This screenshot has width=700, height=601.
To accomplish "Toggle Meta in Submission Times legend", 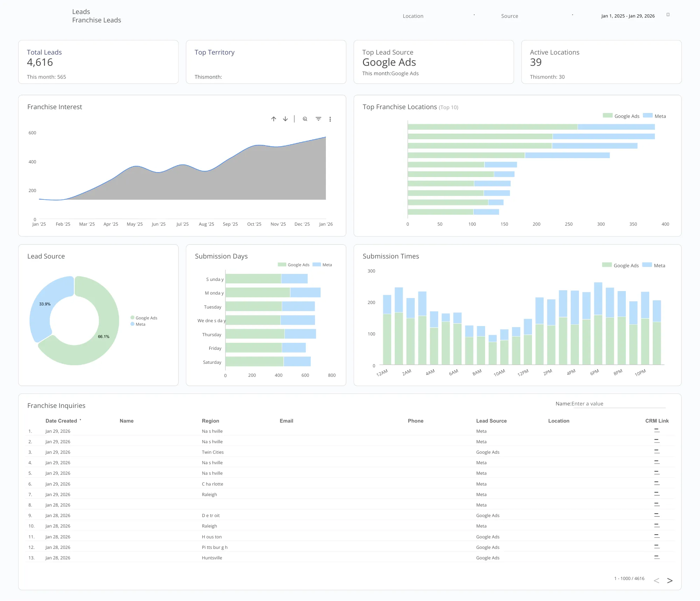I will (x=654, y=266).
